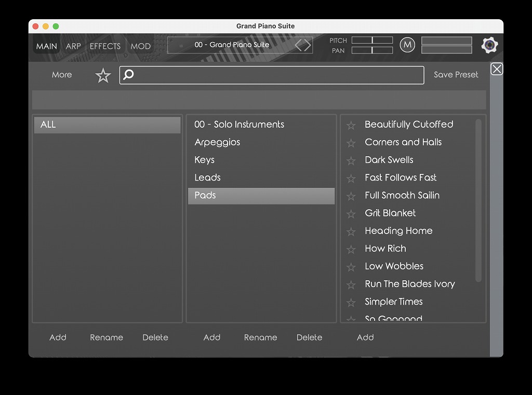Open settings with the gear icon
The width and height of the screenshot is (532, 395).
coord(489,46)
